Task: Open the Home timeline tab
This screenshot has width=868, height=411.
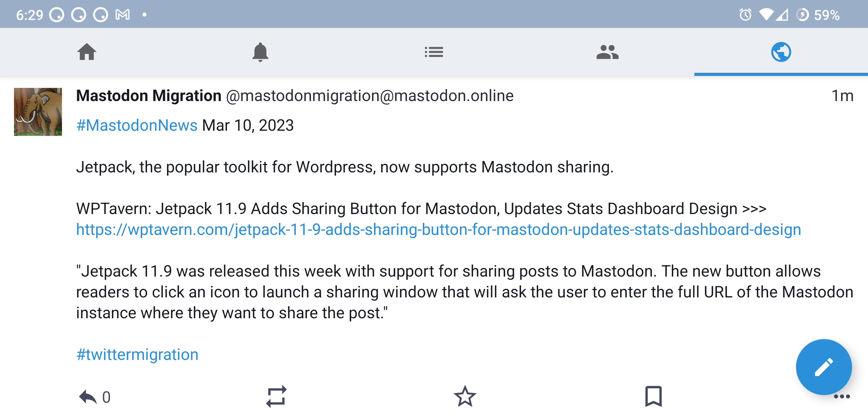Action: [87, 52]
